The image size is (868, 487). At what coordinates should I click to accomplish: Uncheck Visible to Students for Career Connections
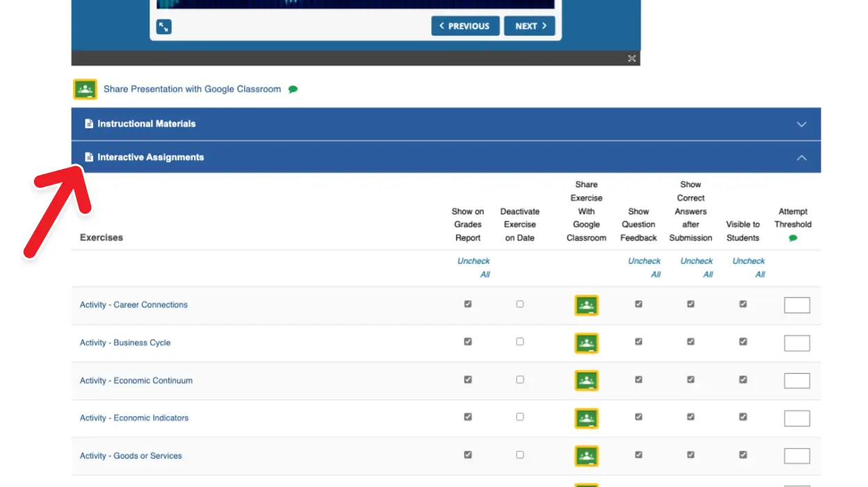point(743,304)
